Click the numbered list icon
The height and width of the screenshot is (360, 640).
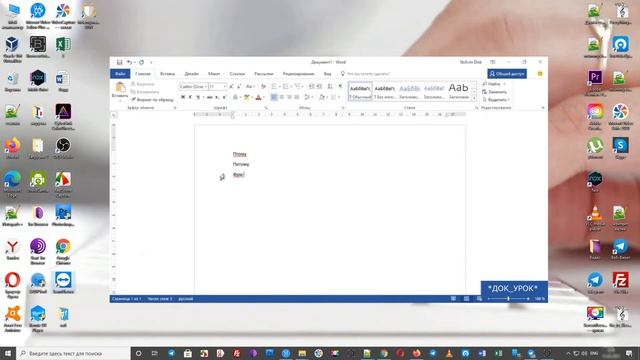(x=286, y=87)
